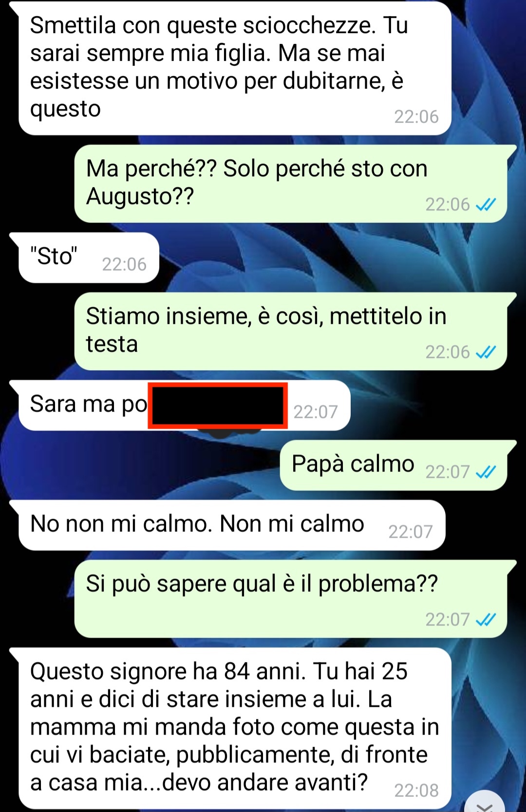Tap the scroll-to-bottom chevron button

tap(485, 803)
